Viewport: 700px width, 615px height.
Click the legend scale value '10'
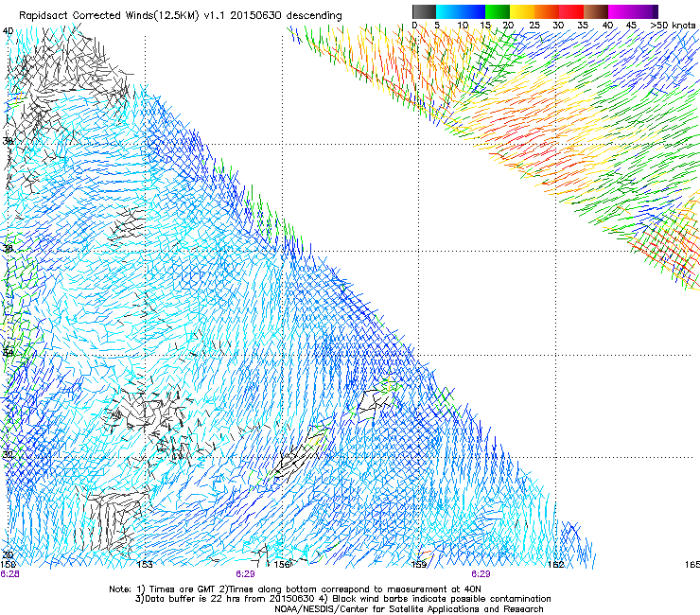click(463, 26)
